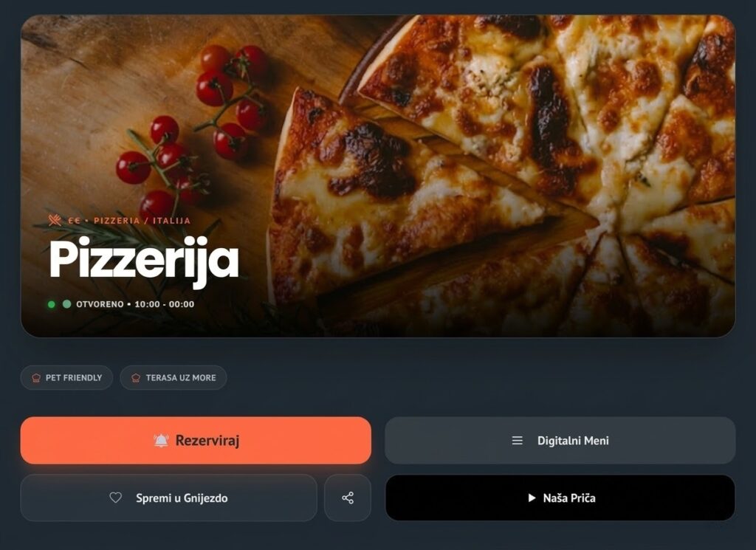Image resolution: width=756 pixels, height=550 pixels.
Task: Save restaurant via Spremi u Gnijezdo
Action: click(169, 498)
